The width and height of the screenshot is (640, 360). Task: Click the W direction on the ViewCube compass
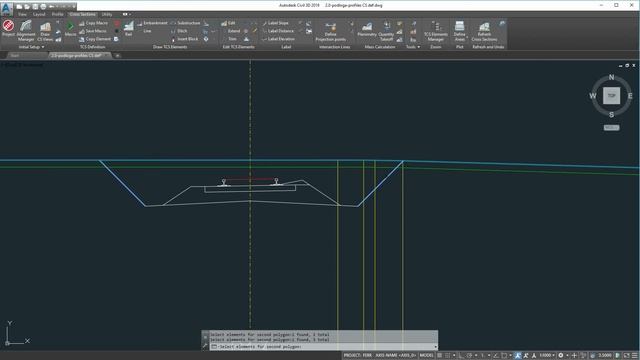pyautogui.click(x=593, y=96)
